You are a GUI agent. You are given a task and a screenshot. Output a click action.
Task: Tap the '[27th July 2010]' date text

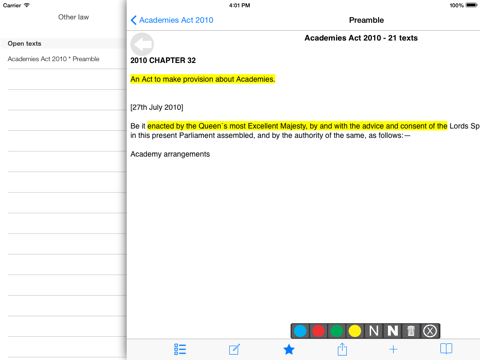click(157, 107)
